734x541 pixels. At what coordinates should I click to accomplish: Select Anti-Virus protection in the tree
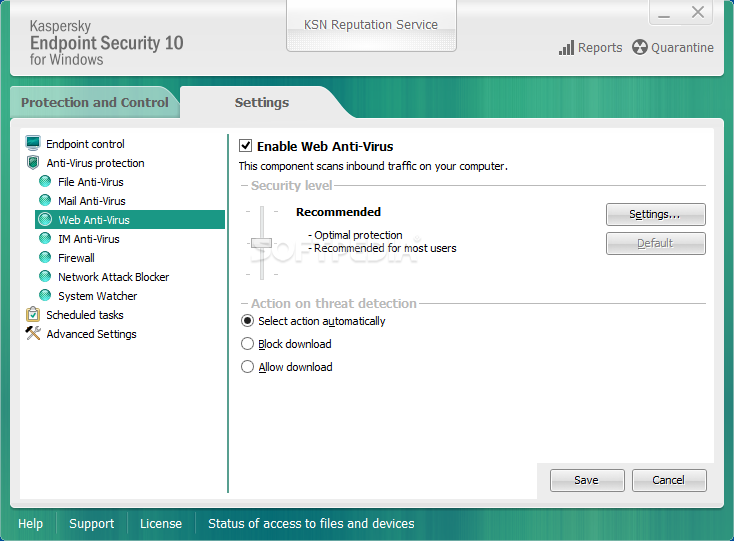point(95,163)
